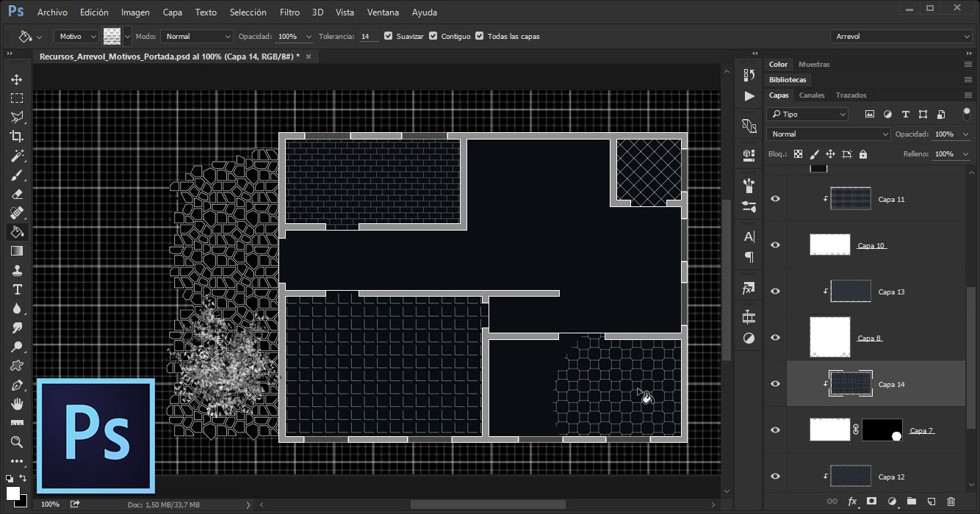
Task: Select the Magic Wand tool
Action: (x=16, y=156)
